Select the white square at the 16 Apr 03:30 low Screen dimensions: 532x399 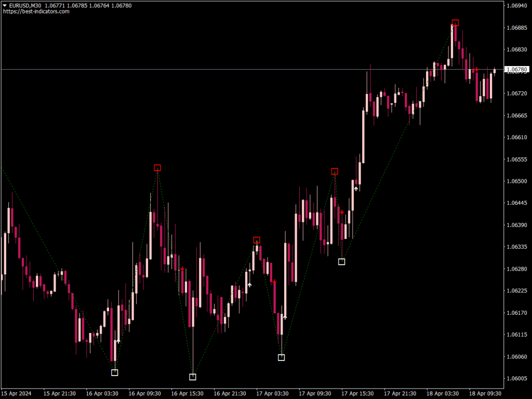(x=115, y=373)
